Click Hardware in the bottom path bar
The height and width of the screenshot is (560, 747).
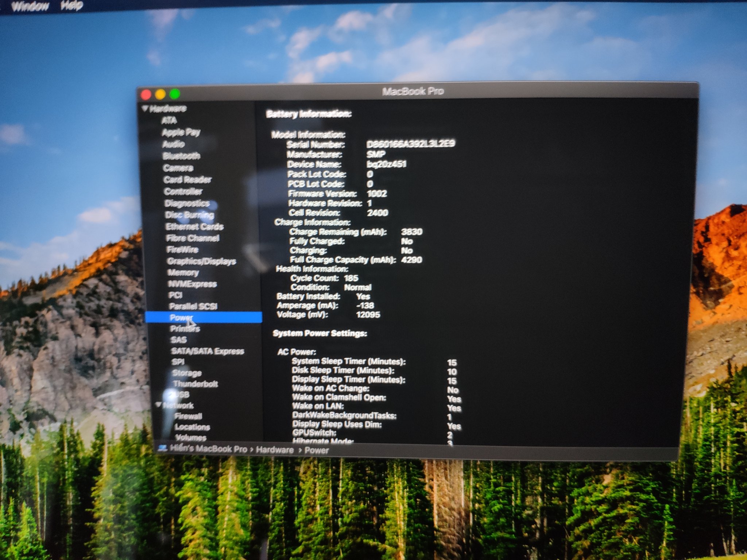point(275,450)
